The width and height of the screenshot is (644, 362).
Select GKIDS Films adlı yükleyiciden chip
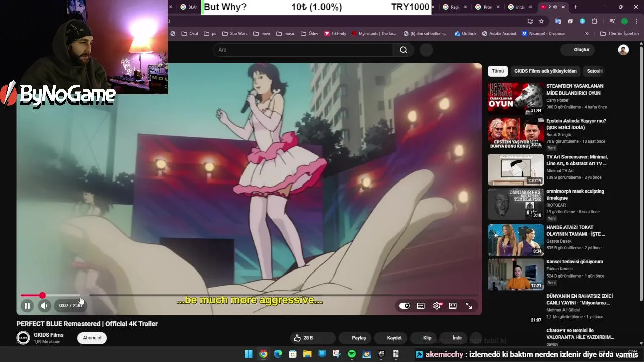545,71
